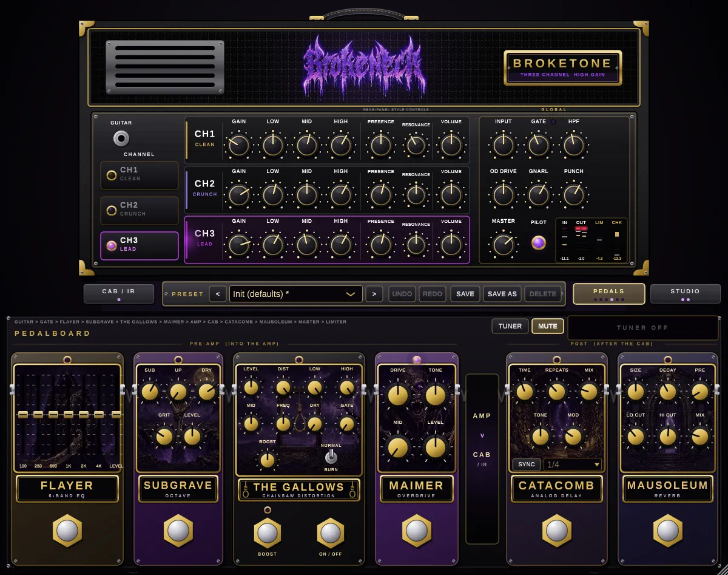Screen dimensions: 728x575
Task: Enable the Tuner
Action: click(510, 326)
